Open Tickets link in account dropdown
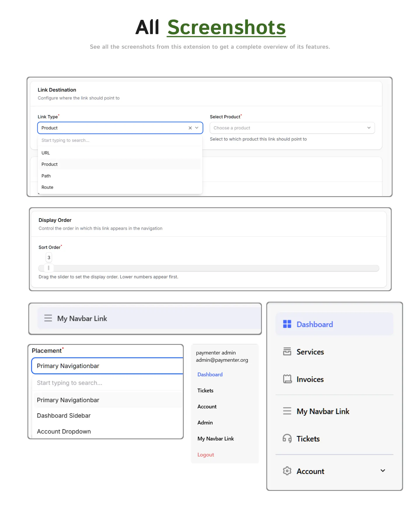 (205, 391)
